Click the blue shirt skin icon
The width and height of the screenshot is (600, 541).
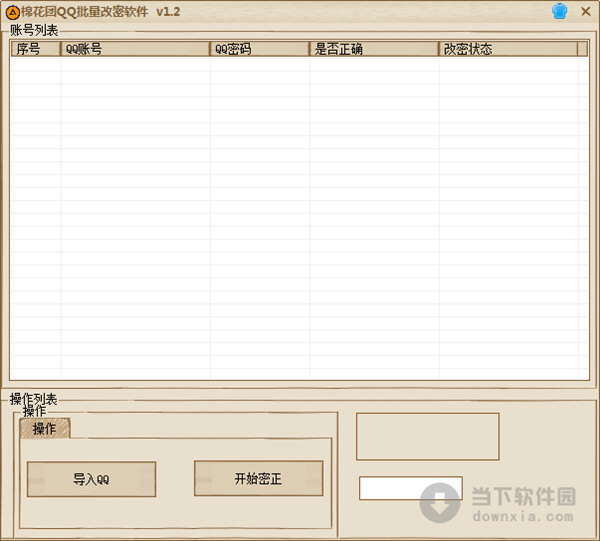(559, 11)
